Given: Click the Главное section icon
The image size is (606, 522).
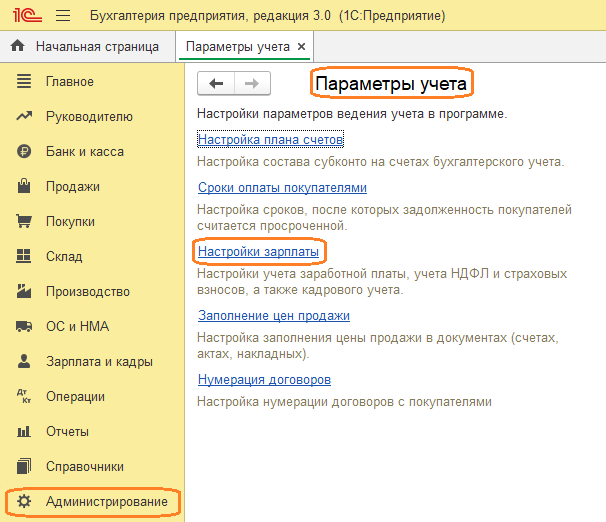Looking at the screenshot, I should 25,81.
